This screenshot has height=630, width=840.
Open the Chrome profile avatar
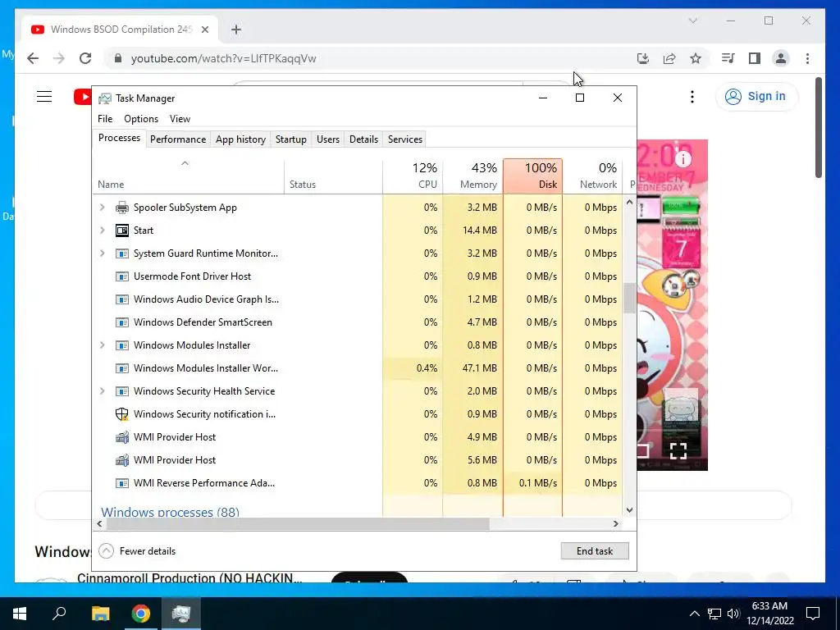[781, 58]
